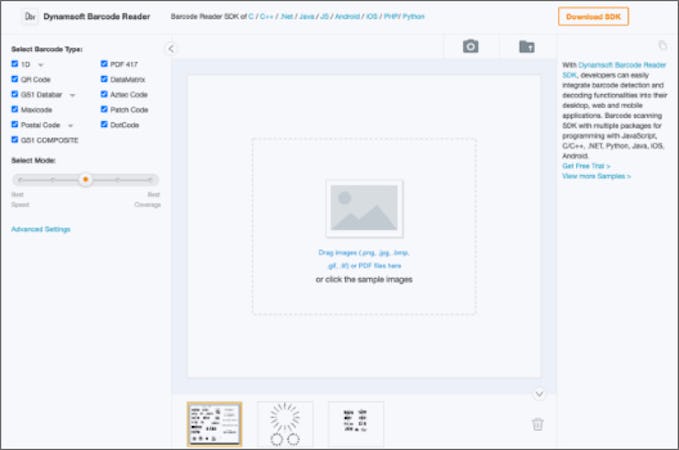
Task: Set mode slider to Best Coverage end
Action: click(150, 180)
